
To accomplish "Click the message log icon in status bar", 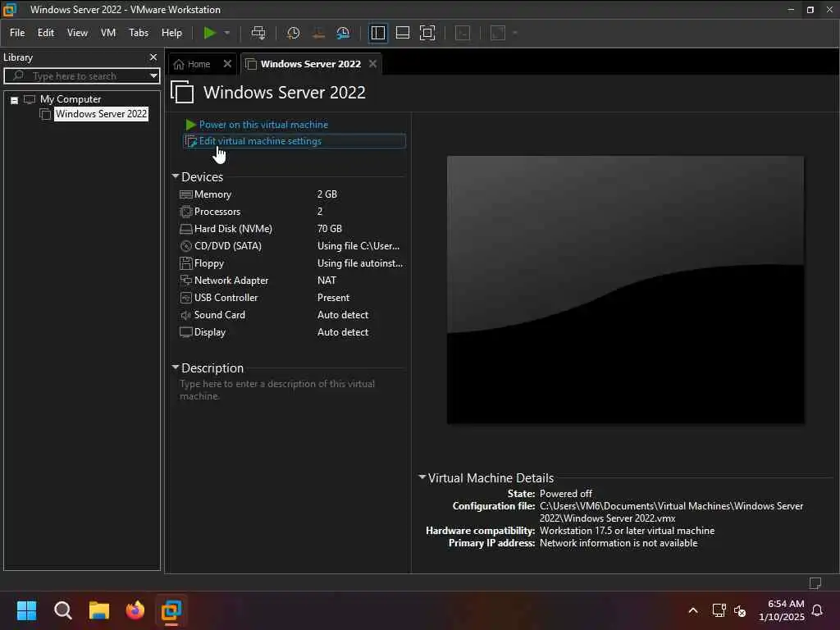I will (815, 583).
